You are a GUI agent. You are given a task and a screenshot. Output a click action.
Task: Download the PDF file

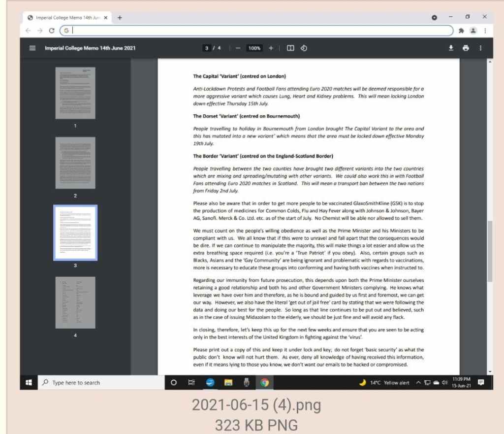pyautogui.click(x=450, y=48)
